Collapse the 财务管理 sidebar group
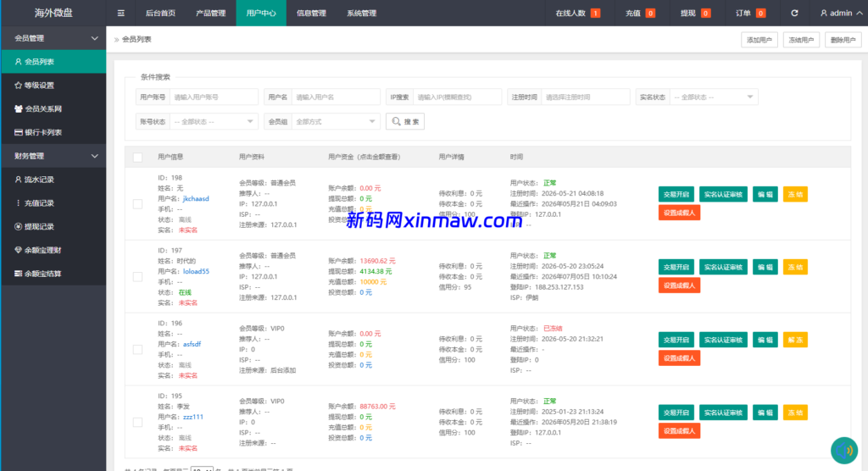 [53, 156]
